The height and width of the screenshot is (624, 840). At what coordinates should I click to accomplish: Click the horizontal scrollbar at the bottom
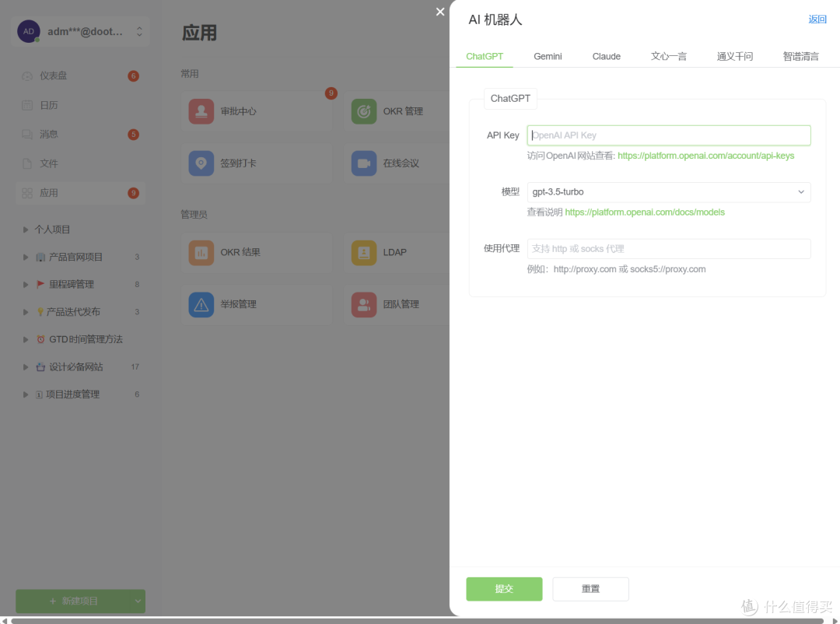[417, 621]
